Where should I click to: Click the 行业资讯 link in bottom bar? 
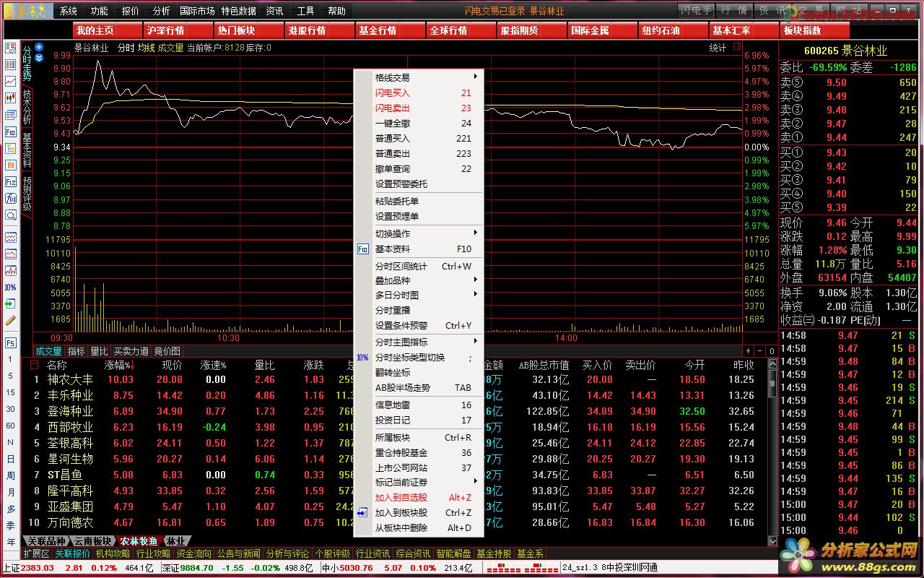pos(372,553)
